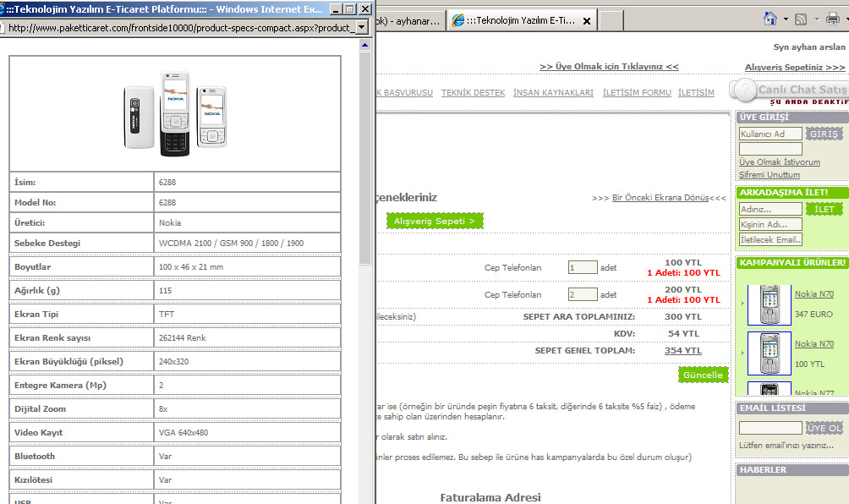Click the Canlı Chat Satış help icon

(x=743, y=90)
